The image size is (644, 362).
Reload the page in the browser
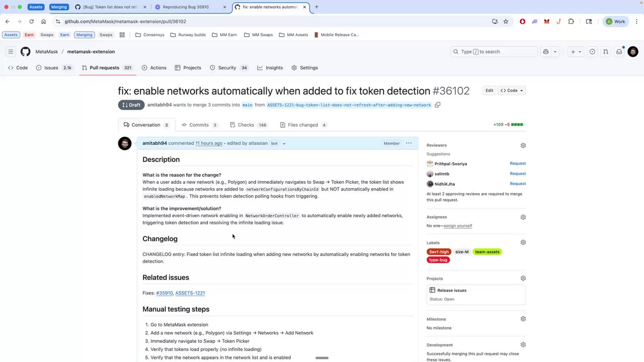click(31, 22)
